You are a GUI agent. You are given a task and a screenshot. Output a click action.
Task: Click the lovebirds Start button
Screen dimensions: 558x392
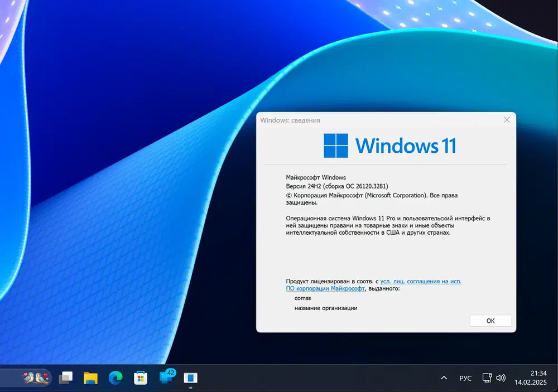click(32, 378)
